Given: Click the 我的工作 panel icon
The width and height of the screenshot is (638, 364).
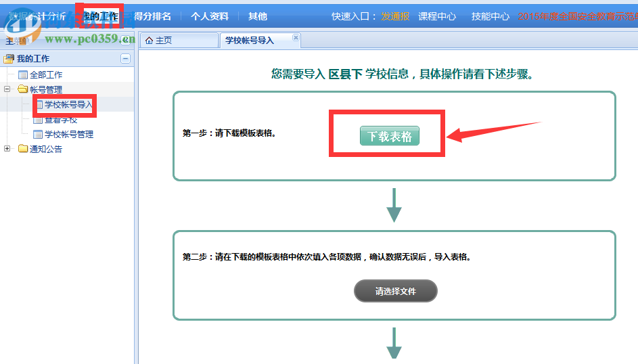Looking at the screenshot, I should pos(9,59).
